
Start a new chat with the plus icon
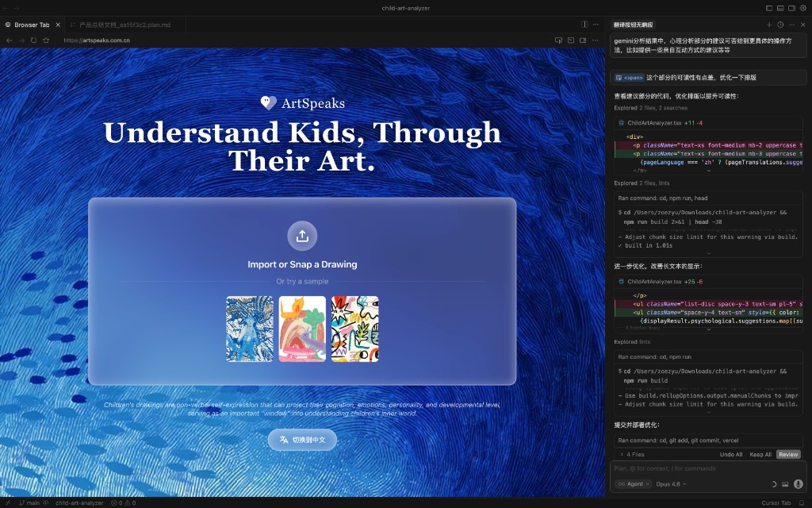tap(769, 25)
